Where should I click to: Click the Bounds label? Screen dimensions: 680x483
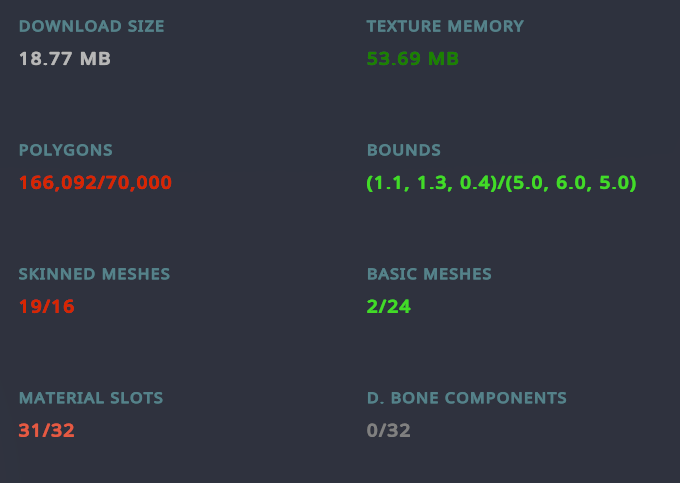click(404, 150)
